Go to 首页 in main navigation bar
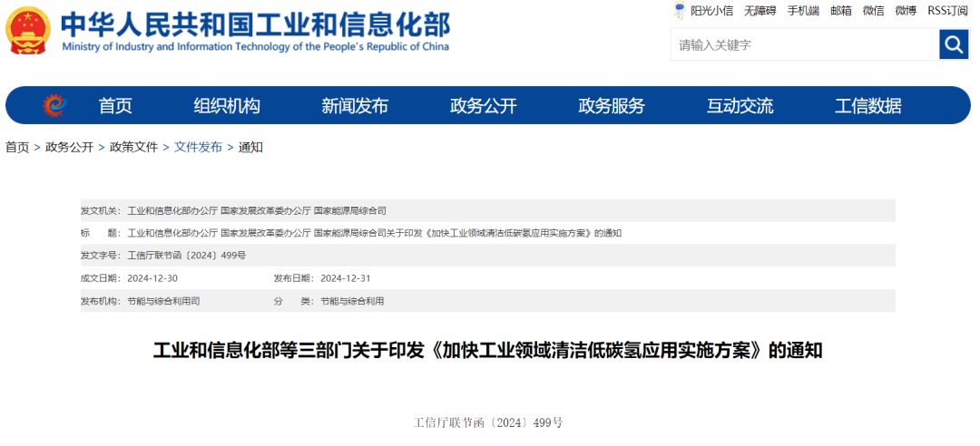The width and height of the screenshot is (980, 446). point(115,106)
